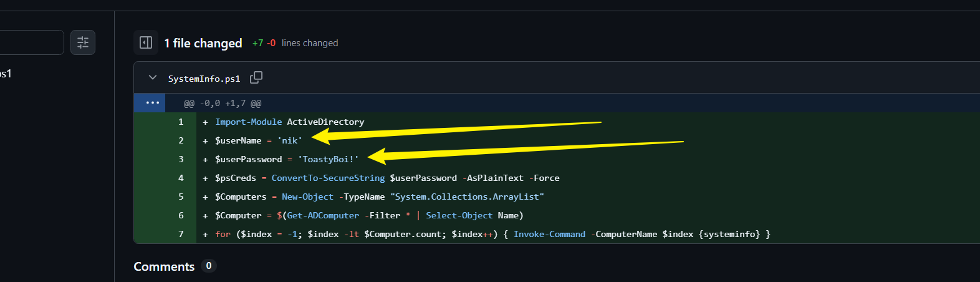Screen dimensions: 980x282
Task: Select line number 4 in the diff
Action: tap(181, 178)
